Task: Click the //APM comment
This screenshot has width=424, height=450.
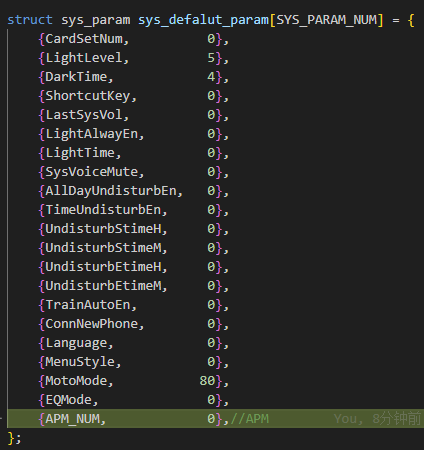Action: 250,419
